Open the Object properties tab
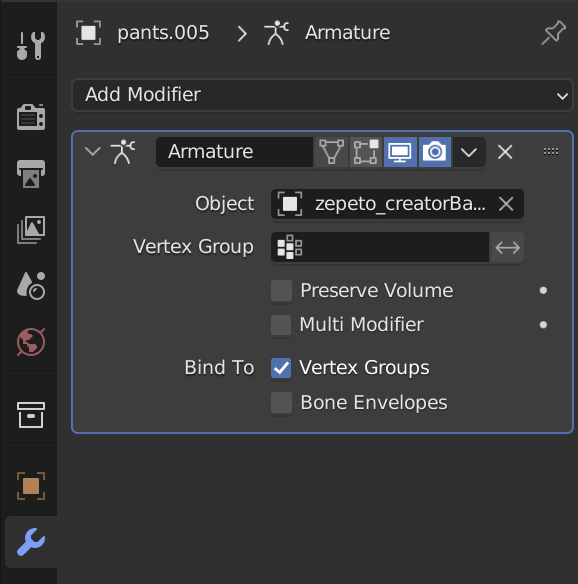The image size is (578, 584). point(31,486)
